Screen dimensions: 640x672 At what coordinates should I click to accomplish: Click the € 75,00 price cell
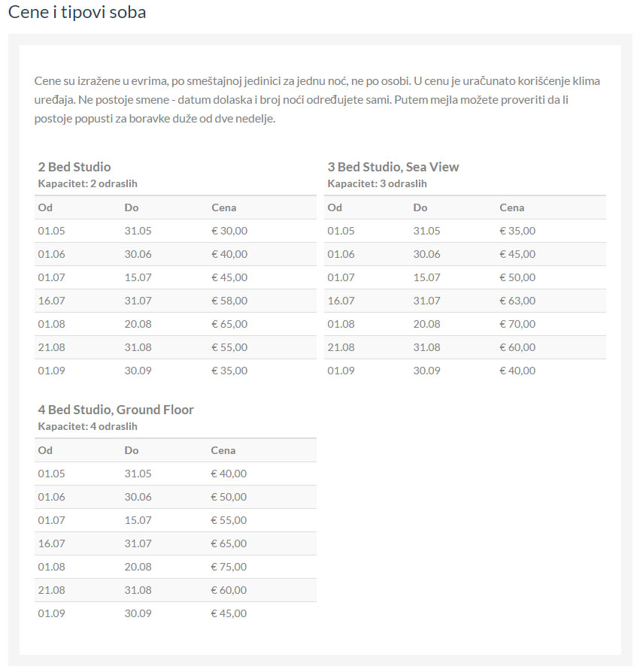click(x=229, y=567)
